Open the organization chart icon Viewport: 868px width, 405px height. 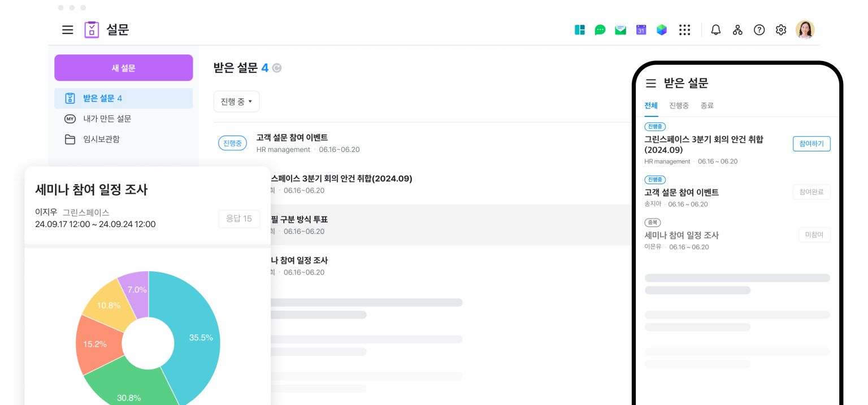(x=737, y=30)
